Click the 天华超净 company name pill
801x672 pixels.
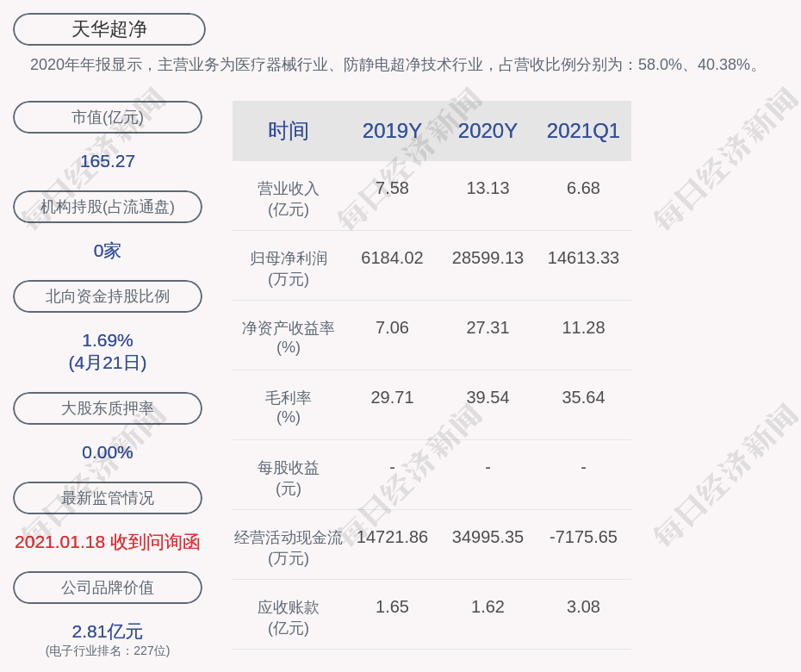tap(109, 29)
